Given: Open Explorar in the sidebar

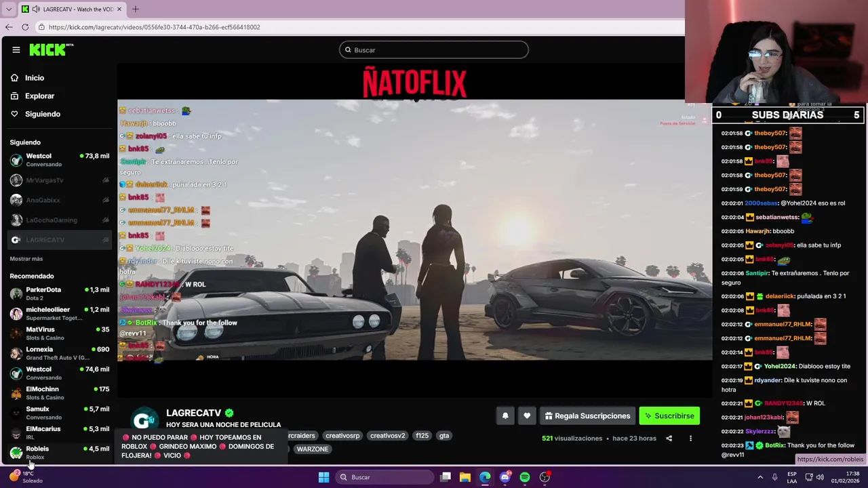Looking at the screenshot, I should (39, 96).
